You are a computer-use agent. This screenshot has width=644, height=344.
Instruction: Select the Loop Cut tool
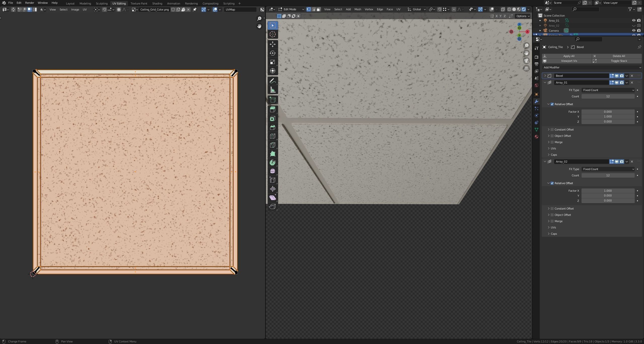[273, 136]
